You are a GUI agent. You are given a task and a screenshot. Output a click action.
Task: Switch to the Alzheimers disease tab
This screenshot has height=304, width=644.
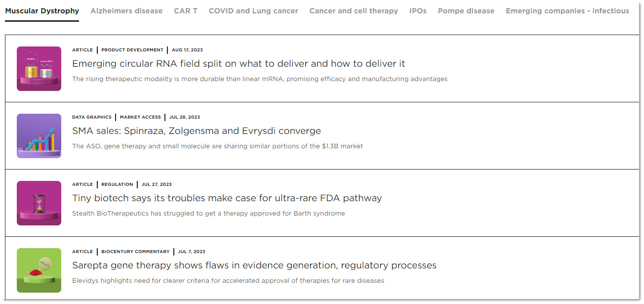click(126, 11)
